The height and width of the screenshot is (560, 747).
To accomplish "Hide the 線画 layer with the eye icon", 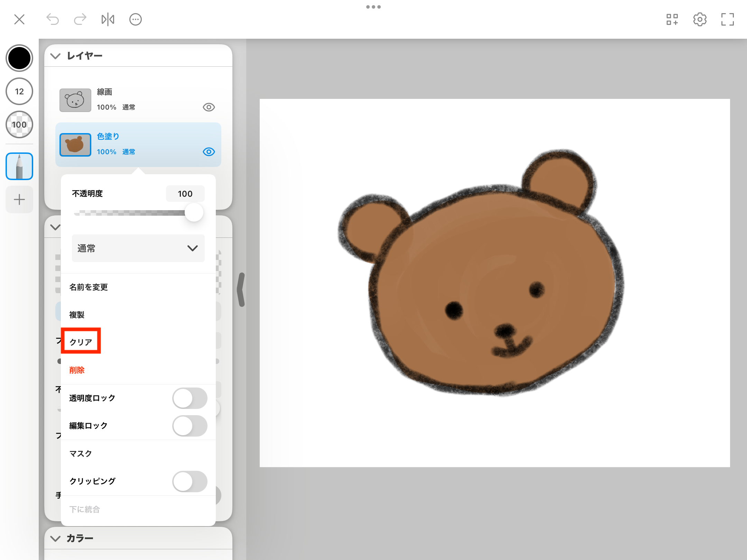I will [x=209, y=107].
